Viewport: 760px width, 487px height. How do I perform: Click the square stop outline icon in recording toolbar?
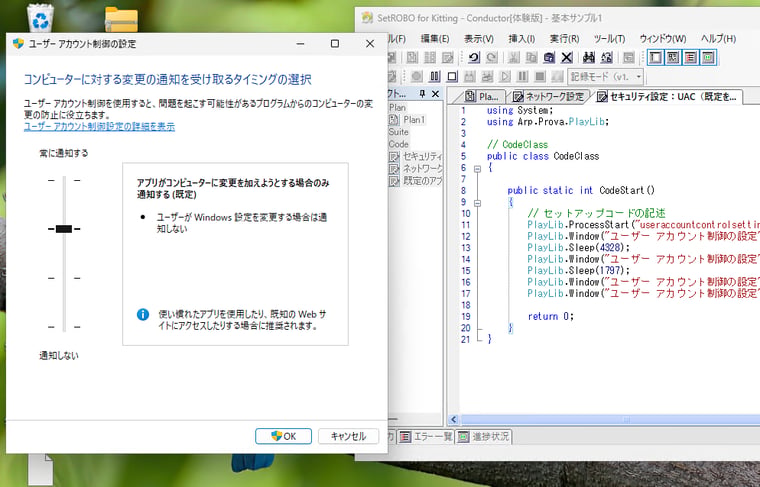tap(452, 77)
